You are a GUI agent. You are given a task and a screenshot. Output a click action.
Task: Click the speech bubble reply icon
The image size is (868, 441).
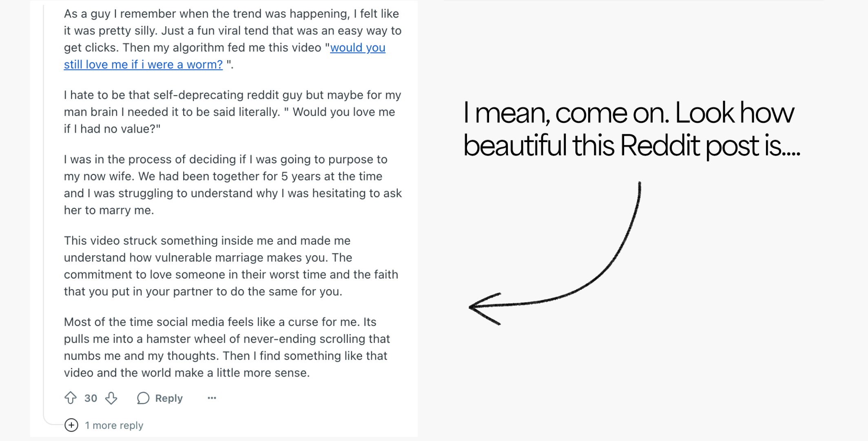tap(143, 398)
